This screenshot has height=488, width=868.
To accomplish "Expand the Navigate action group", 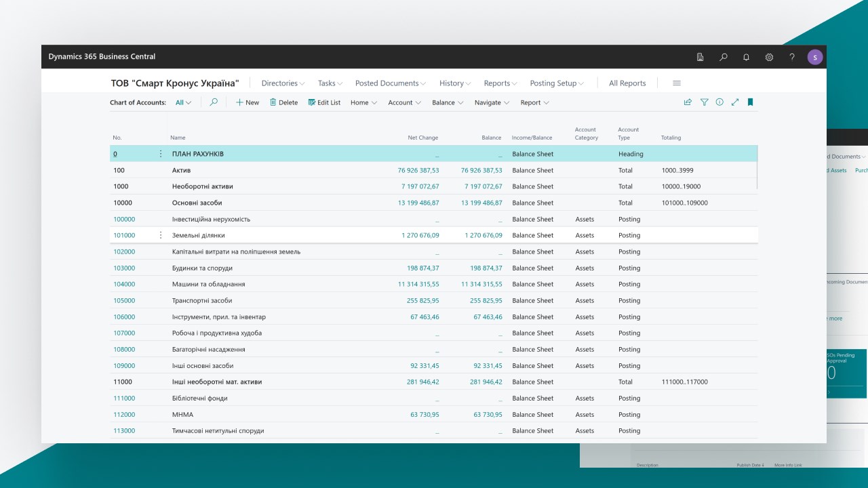I will [x=492, y=103].
